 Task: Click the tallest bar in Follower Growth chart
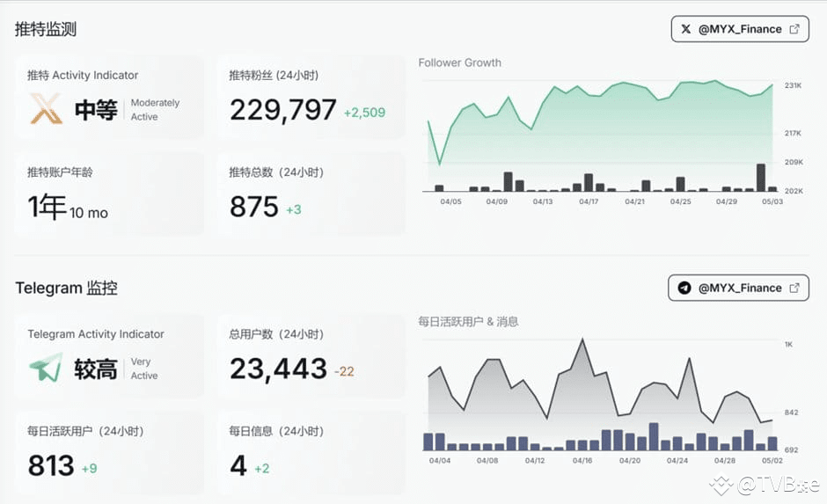point(760,178)
